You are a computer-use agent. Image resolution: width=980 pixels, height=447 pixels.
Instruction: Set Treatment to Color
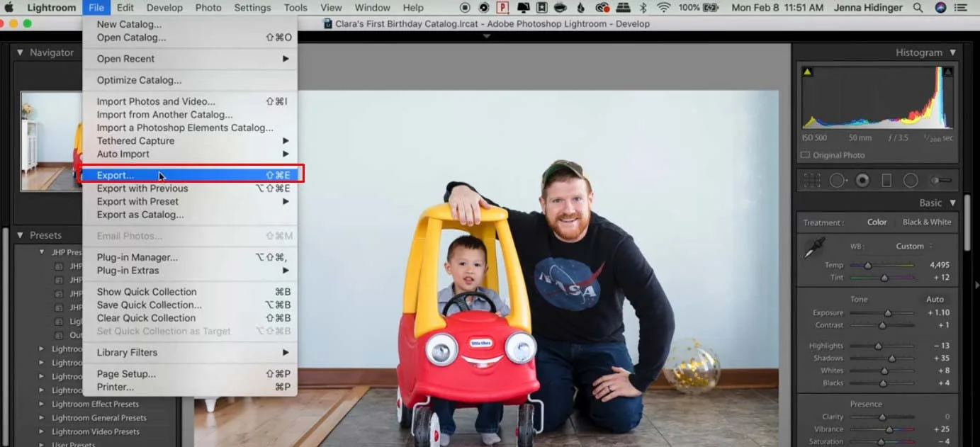(877, 222)
